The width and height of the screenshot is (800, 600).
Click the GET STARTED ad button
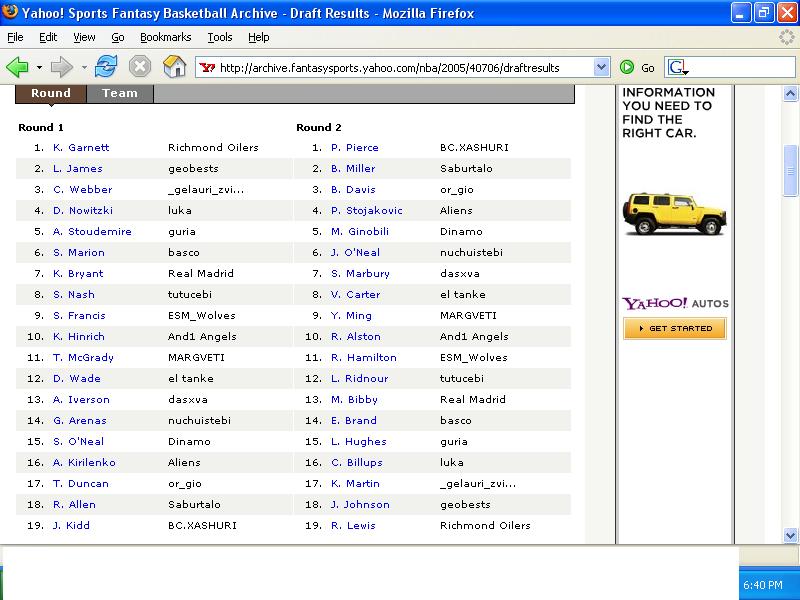coord(674,329)
